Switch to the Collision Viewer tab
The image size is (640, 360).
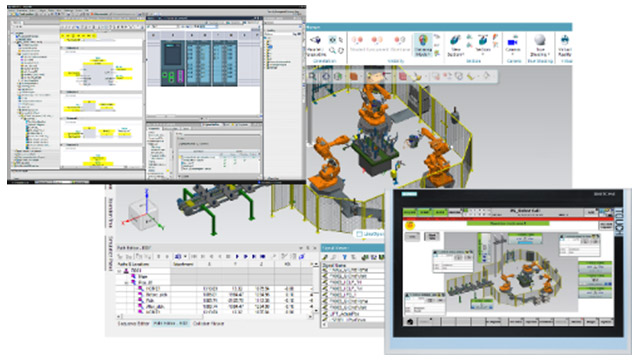208,323
